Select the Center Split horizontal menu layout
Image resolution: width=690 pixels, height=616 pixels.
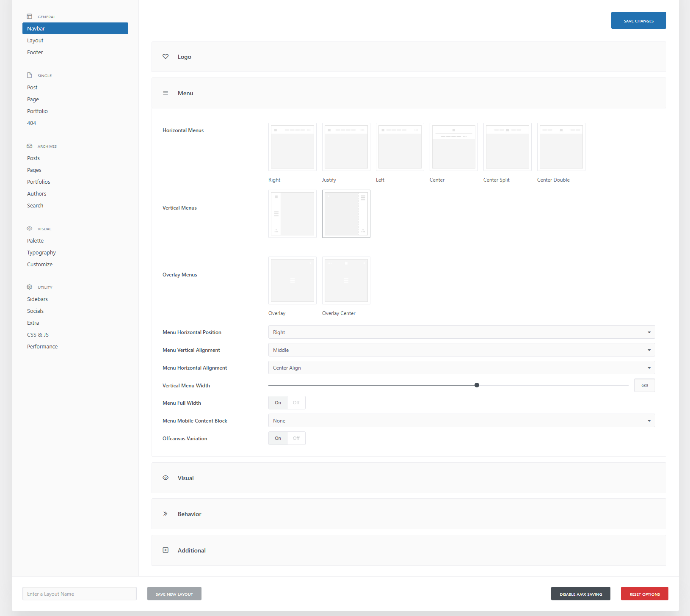coord(507,147)
